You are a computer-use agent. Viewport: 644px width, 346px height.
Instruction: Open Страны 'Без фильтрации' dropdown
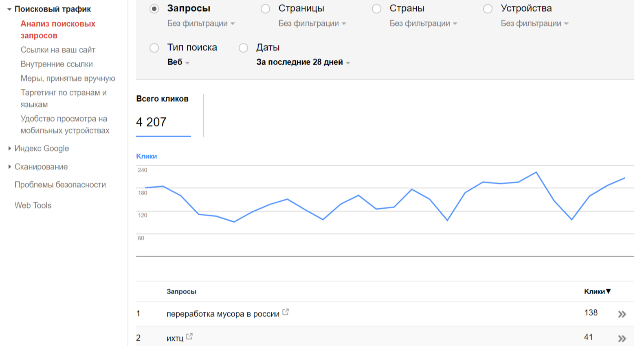(x=423, y=24)
